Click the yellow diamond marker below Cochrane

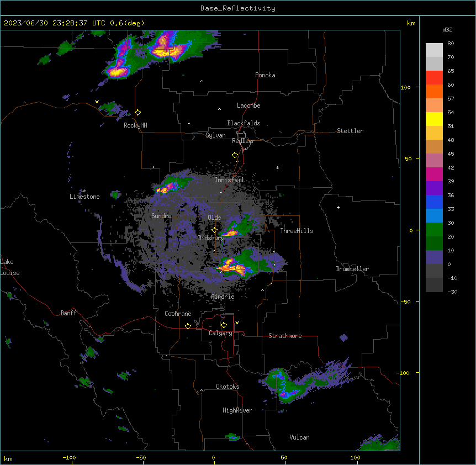pyautogui.click(x=188, y=326)
